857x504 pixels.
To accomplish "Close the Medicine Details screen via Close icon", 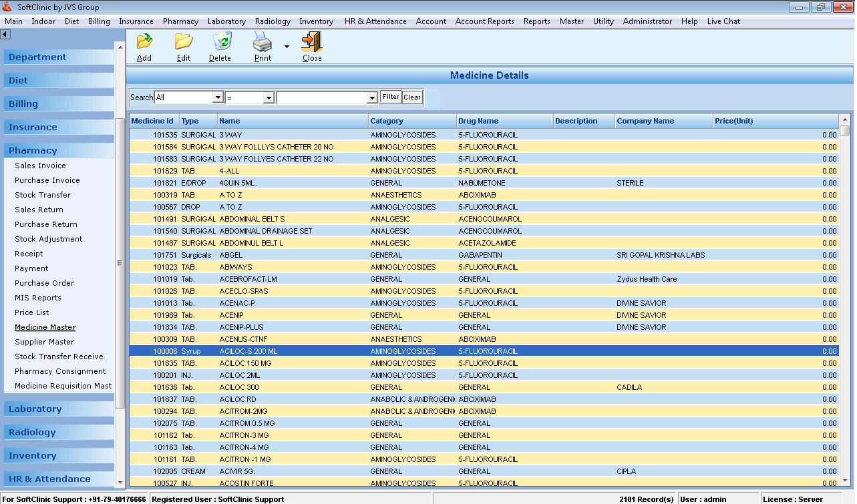I will pos(311,45).
